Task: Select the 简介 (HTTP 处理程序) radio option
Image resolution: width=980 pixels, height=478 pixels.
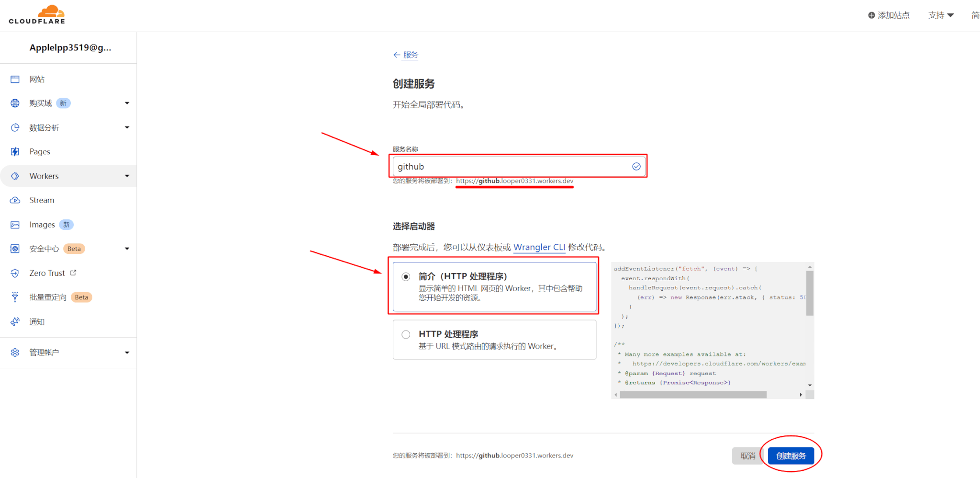Action: (406, 277)
